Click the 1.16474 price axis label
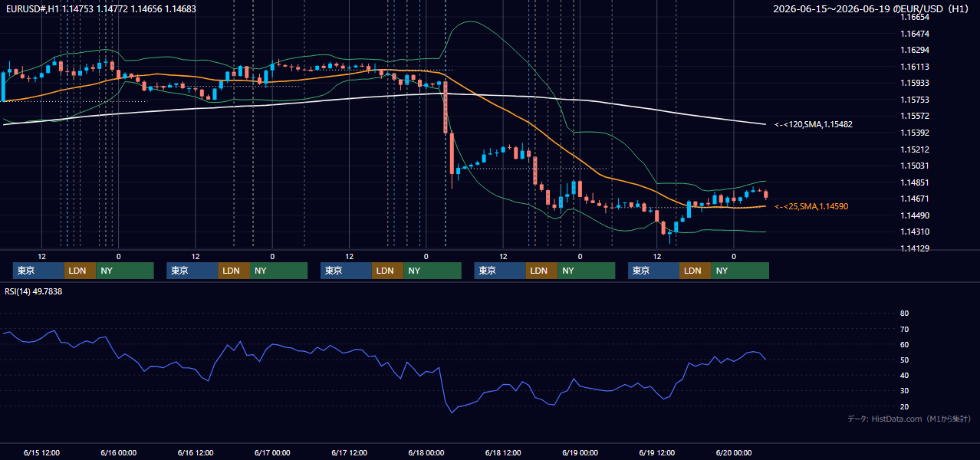Screen dimensions: 980x460 tap(915, 34)
